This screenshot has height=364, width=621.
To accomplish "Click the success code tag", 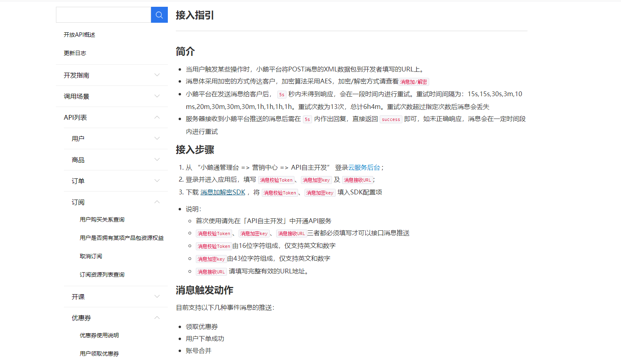I will tap(391, 119).
